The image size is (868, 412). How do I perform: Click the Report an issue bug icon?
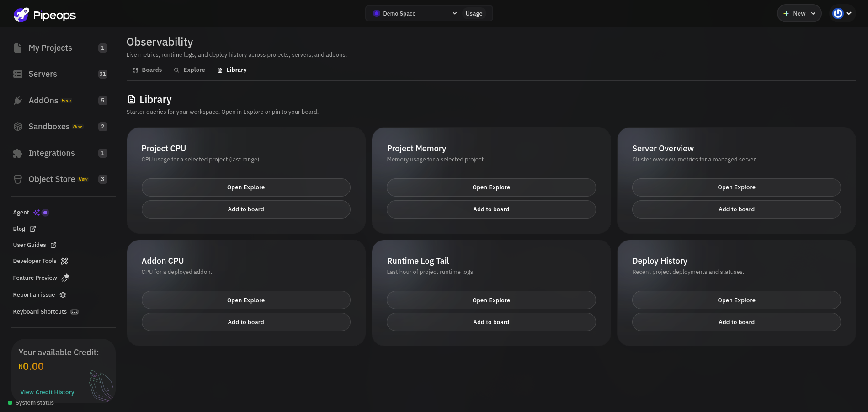point(63,295)
